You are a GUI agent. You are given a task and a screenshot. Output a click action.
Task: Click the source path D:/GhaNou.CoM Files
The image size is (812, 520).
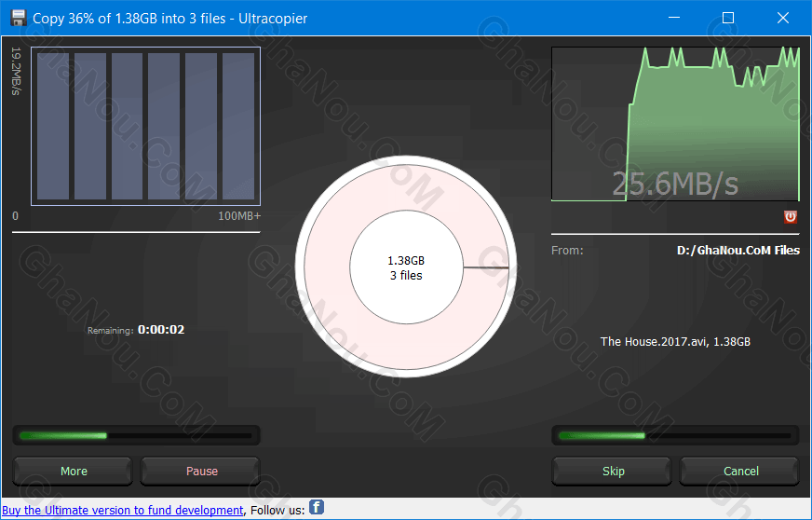coord(738,251)
